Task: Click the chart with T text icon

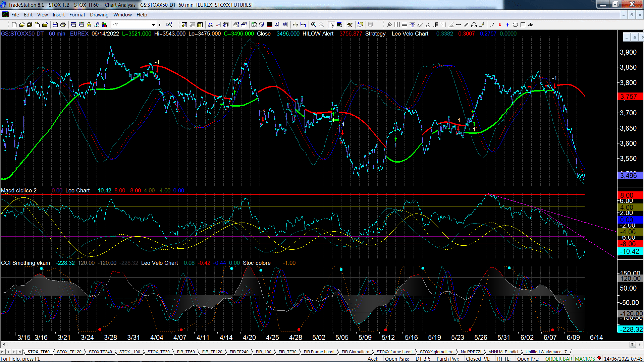Action: point(339,24)
